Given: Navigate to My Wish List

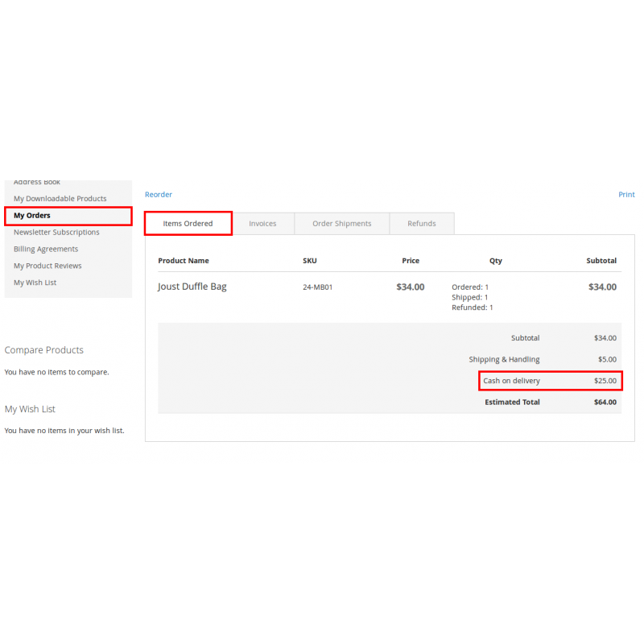Looking at the screenshot, I should (35, 283).
